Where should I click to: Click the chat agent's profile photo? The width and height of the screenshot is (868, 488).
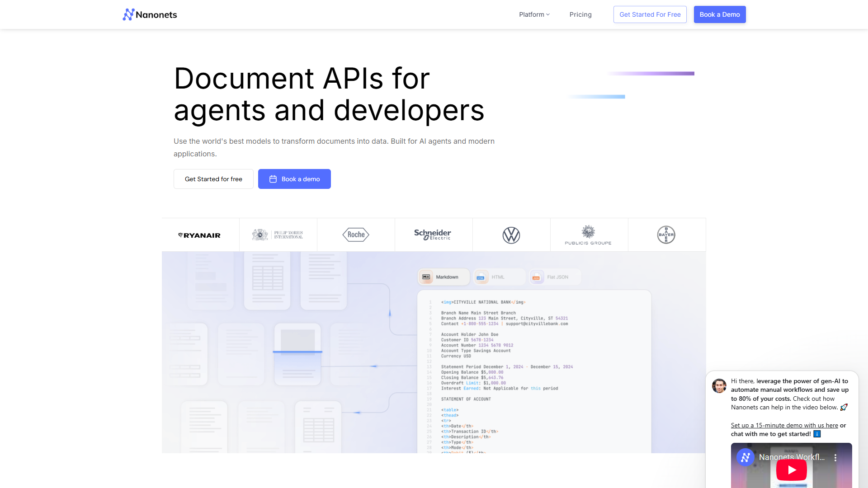click(x=719, y=385)
